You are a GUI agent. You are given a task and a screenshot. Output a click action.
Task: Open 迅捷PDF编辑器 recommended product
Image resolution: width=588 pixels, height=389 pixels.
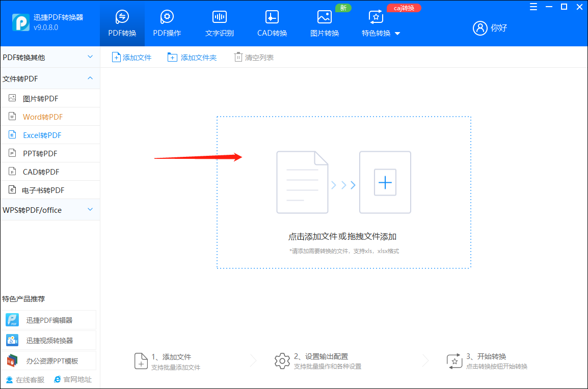point(48,320)
